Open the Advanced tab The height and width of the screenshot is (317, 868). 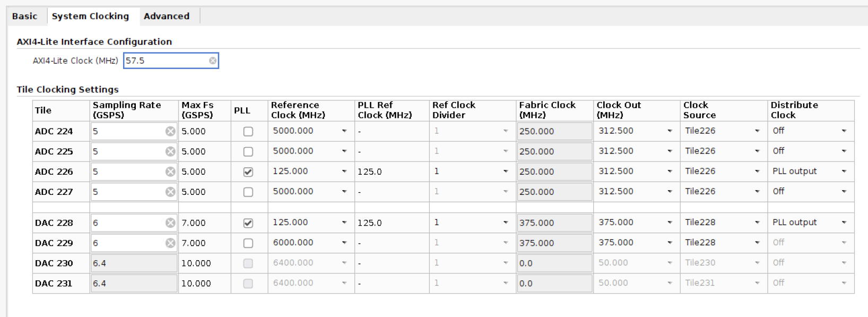click(166, 16)
